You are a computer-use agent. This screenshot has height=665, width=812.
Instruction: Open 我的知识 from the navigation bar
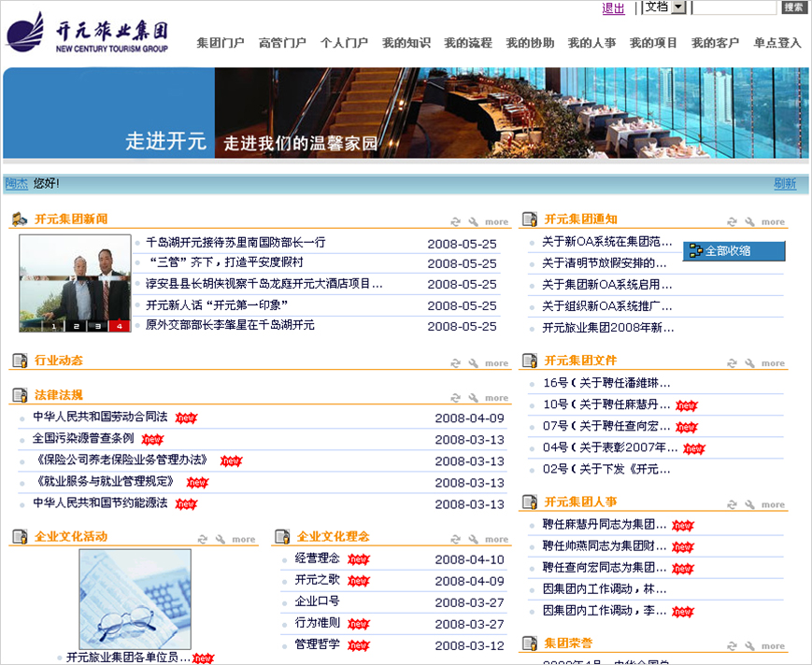[406, 43]
